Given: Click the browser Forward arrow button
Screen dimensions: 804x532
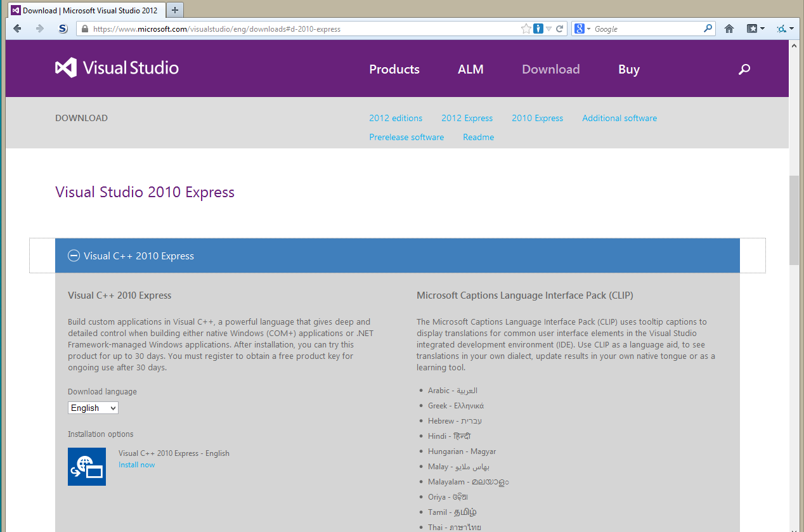Looking at the screenshot, I should [x=39, y=29].
